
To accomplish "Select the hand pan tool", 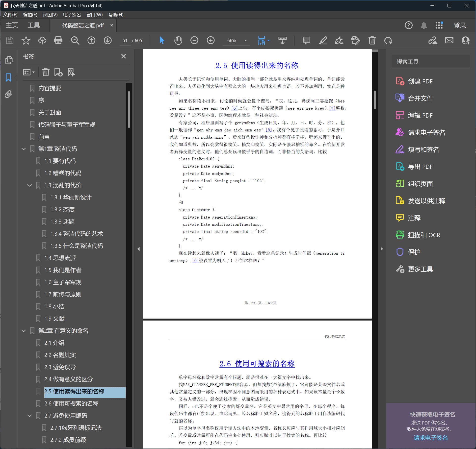I will (x=178, y=40).
